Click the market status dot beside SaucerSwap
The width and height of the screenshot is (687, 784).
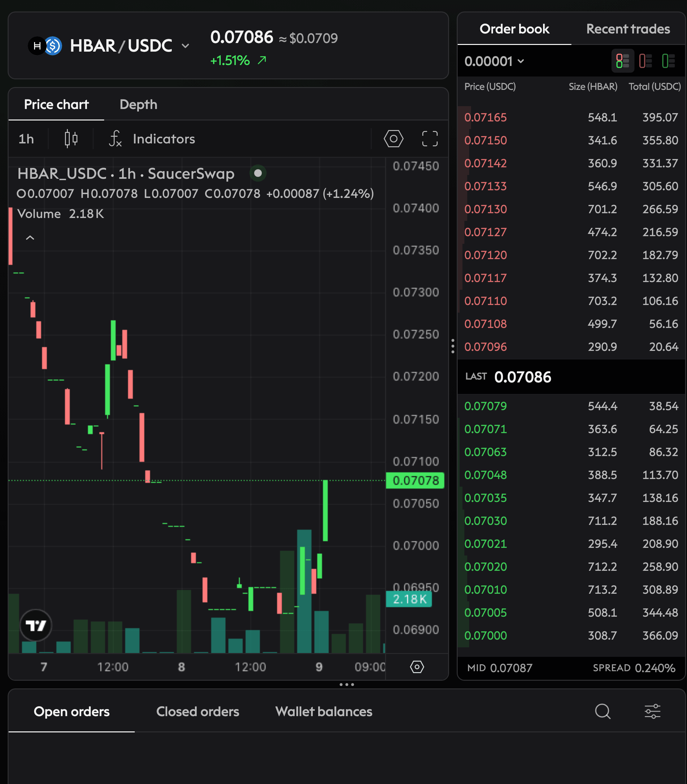click(258, 173)
